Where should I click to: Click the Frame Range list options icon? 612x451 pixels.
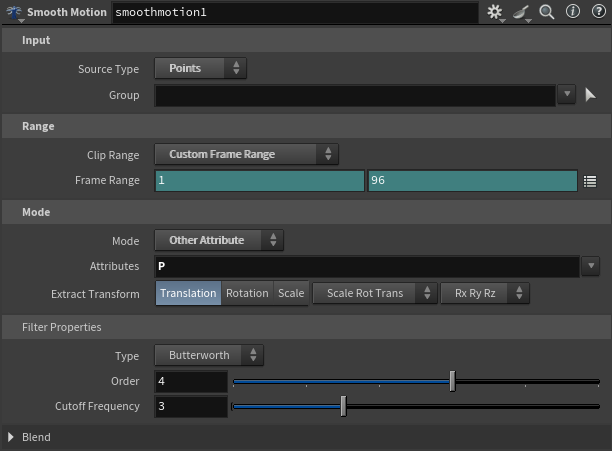pyautogui.click(x=590, y=181)
